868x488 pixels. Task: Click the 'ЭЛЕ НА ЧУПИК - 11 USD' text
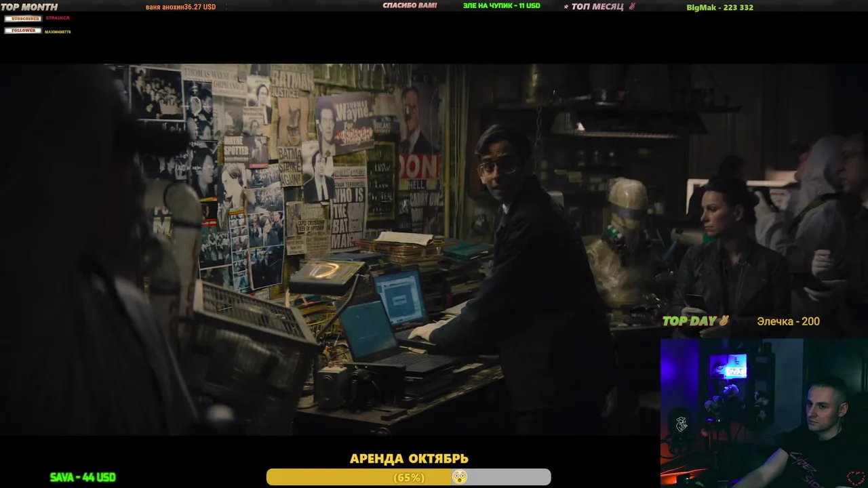tap(502, 5)
